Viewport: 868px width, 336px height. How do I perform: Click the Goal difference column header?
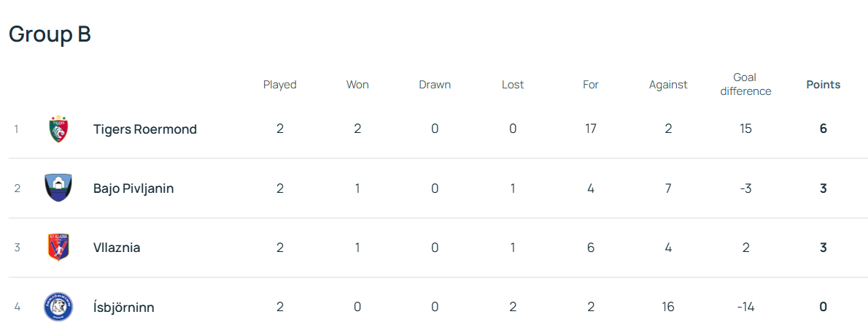[745, 85]
